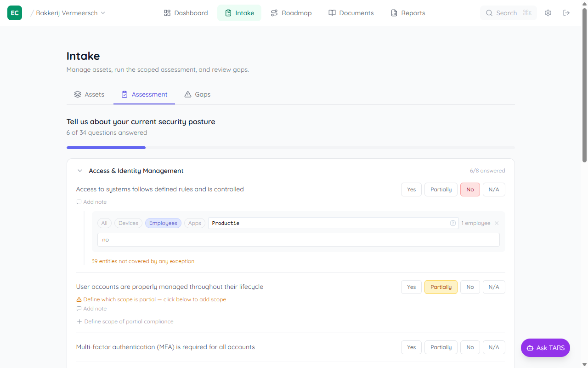
Task: Click the green EC logo icon
Action: pyautogui.click(x=15, y=13)
